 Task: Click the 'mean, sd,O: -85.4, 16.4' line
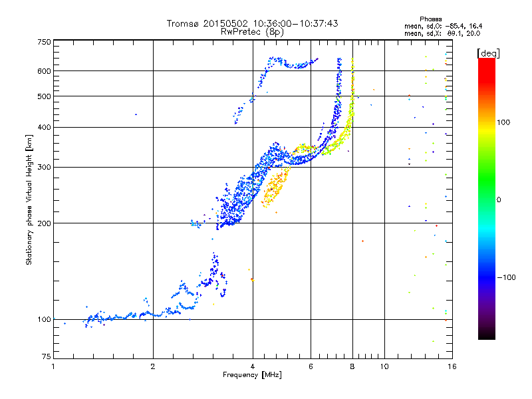[443, 27]
